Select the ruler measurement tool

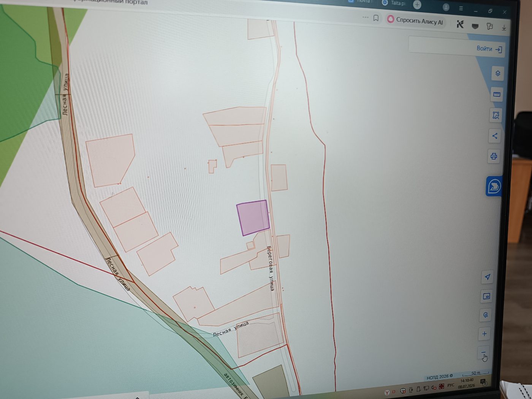pyautogui.click(x=496, y=94)
